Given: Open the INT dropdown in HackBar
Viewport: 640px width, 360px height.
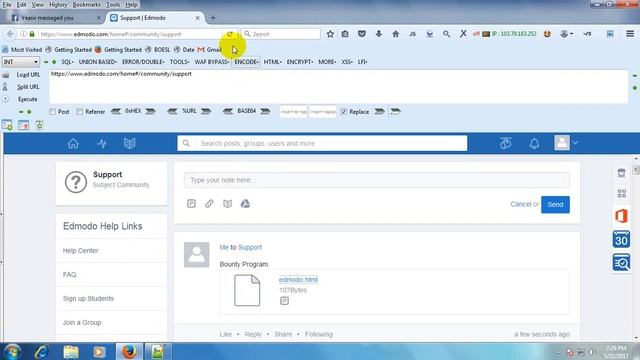Looking at the screenshot, I should point(20,62).
